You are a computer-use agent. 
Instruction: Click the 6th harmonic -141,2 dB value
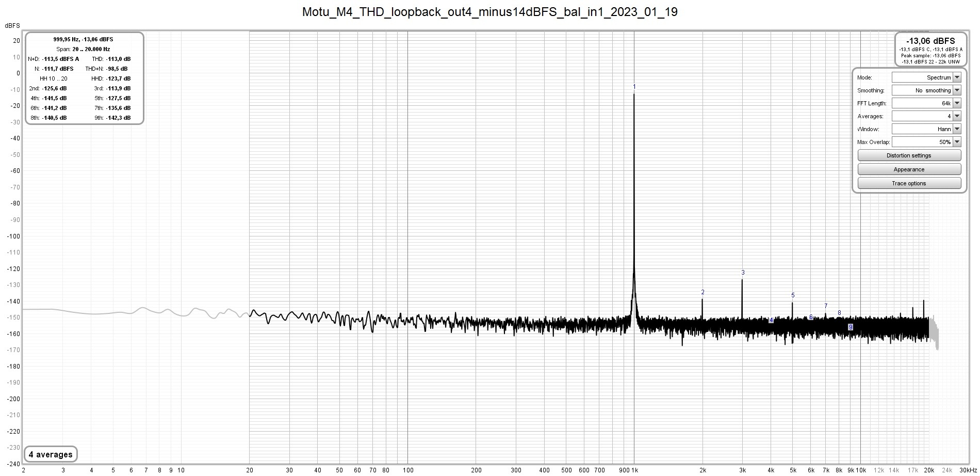[x=54, y=108]
